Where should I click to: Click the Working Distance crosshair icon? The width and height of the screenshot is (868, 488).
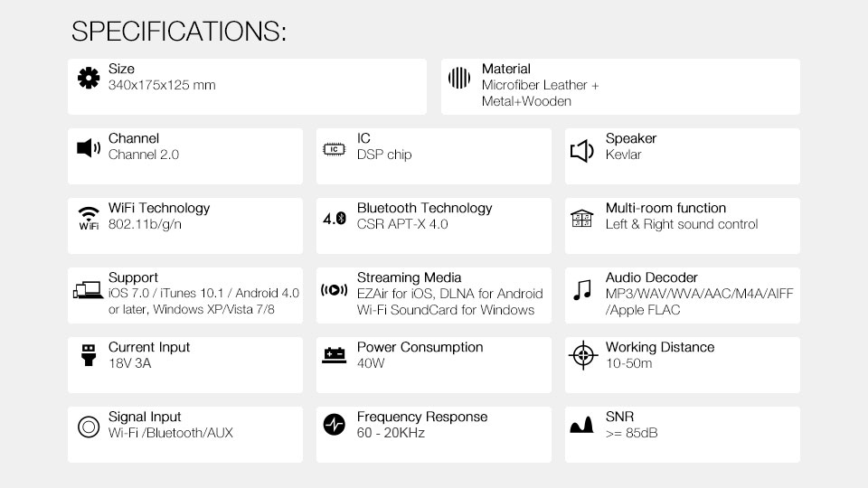coord(583,355)
